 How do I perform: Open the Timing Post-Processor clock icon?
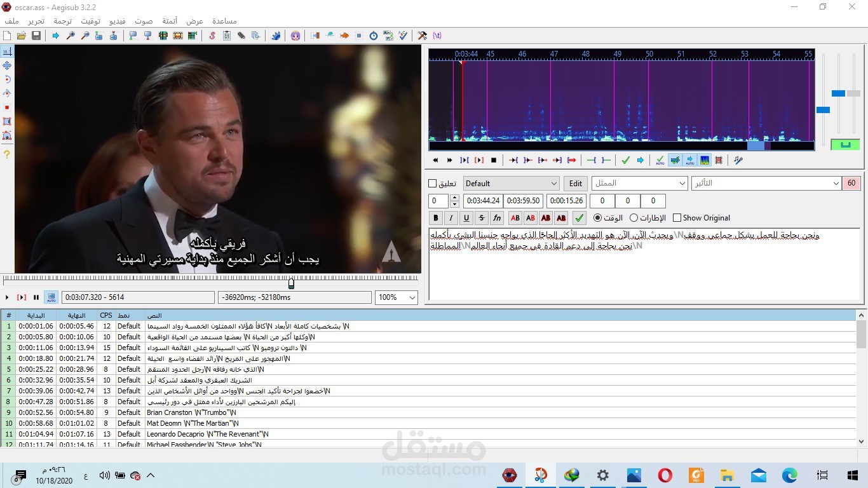pyautogui.click(x=374, y=36)
